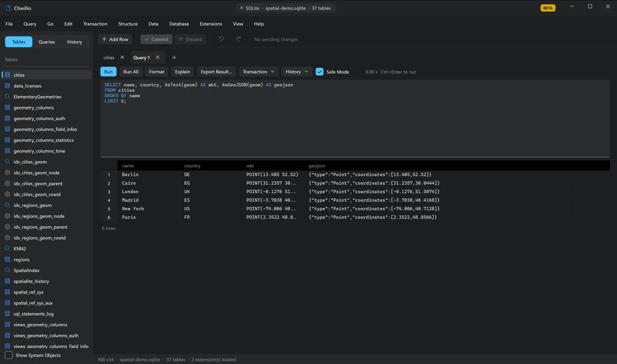Click table icon beside spatial_ref_sys
Viewport: 617px width, 364px height.
click(7, 292)
